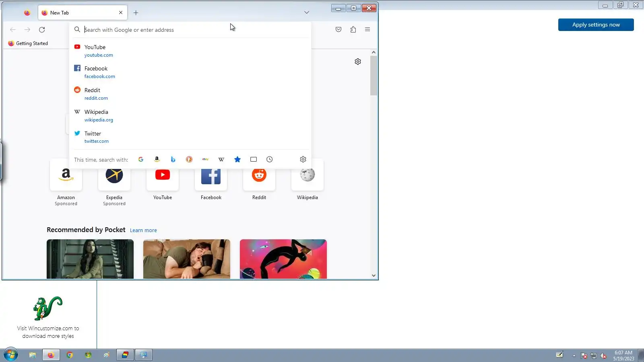Open the network tray icon
The image size is (644, 362).
(x=594, y=356)
